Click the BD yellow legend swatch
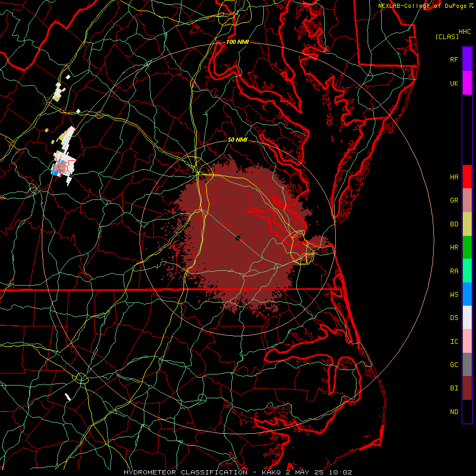Screen dimensions: 476x476 [x=467, y=224]
